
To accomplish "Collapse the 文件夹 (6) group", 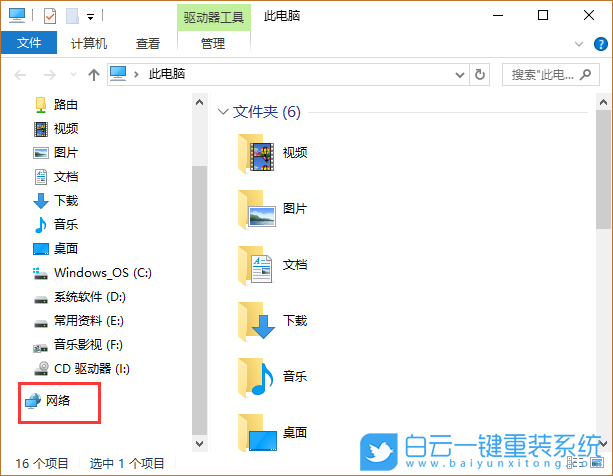I will coord(223,112).
